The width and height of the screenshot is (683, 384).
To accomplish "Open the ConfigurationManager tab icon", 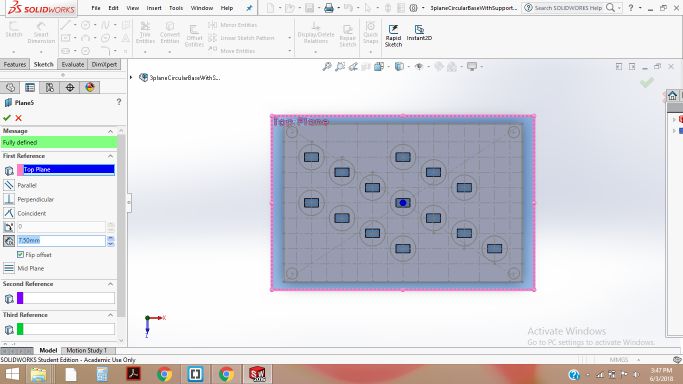I will (x=50, y=88).
